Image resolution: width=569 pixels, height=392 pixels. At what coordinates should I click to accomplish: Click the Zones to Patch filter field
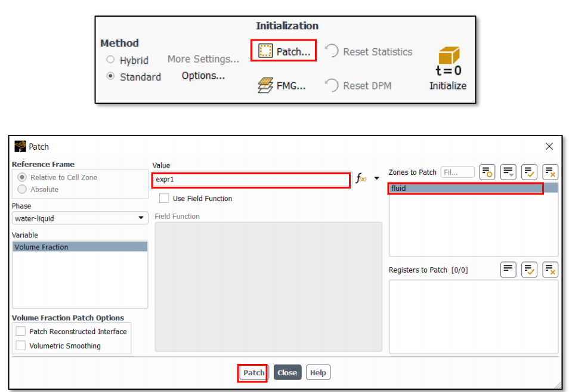point(457,172)
